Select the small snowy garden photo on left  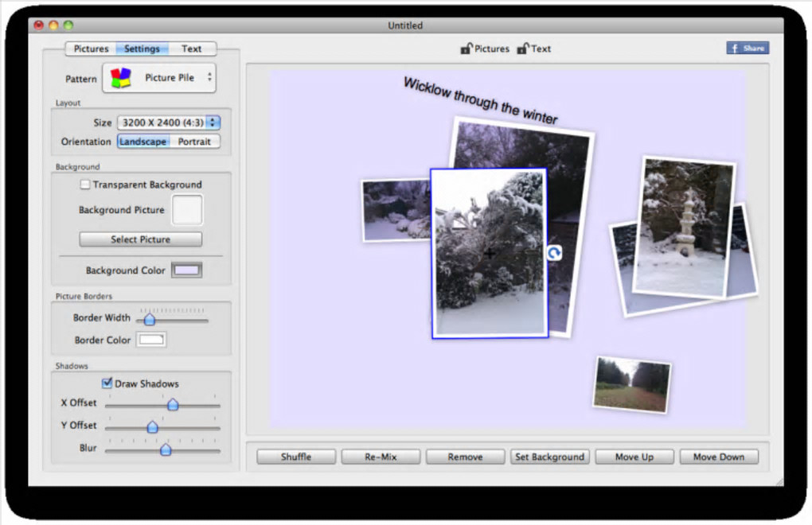(395, 210)
